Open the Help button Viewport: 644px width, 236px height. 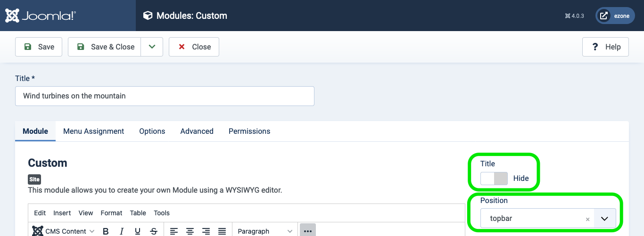(605, 47)
